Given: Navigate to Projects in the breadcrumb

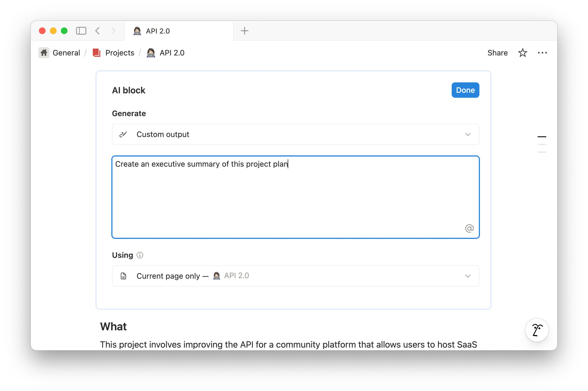Looking at the screenshot, I should tap(120, 53).
